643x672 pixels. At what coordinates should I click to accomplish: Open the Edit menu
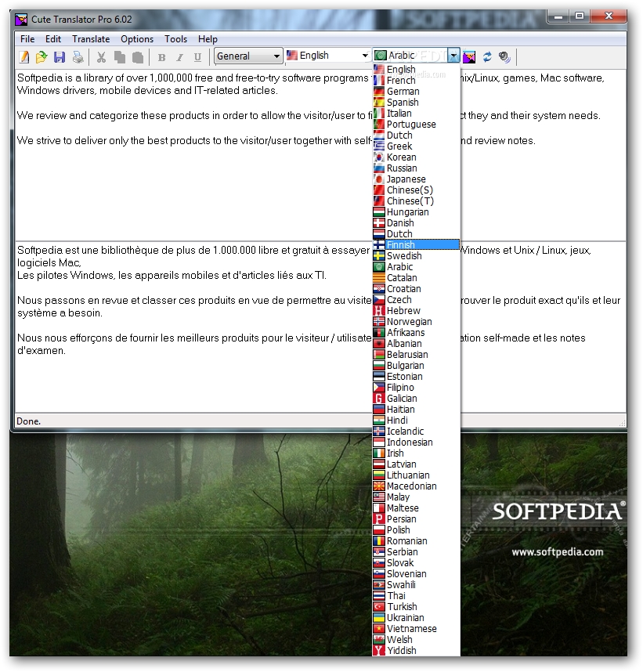point(53,39)
